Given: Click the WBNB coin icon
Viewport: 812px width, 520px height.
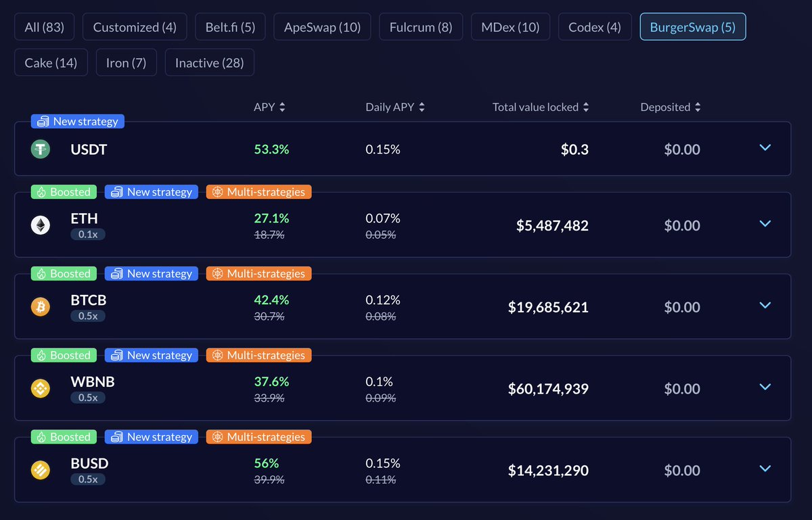Looking at the screenshot, I should tap(41, 388).
